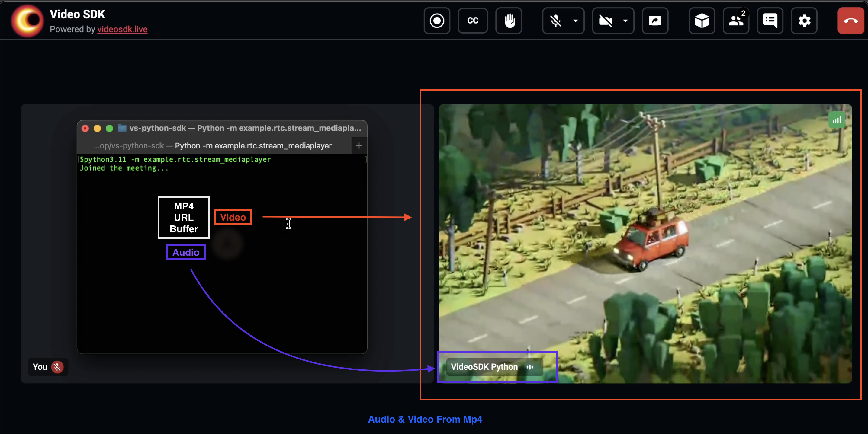This screenshot has height=434, width=868.
Task: Start recording the meeting
Action: coord(437,21)
